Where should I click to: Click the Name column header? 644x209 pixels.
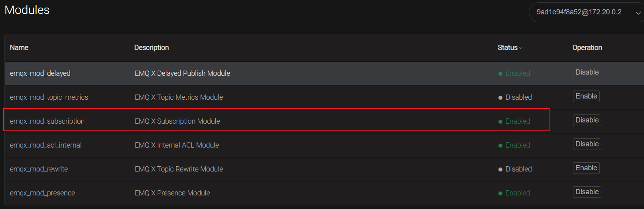19,47
